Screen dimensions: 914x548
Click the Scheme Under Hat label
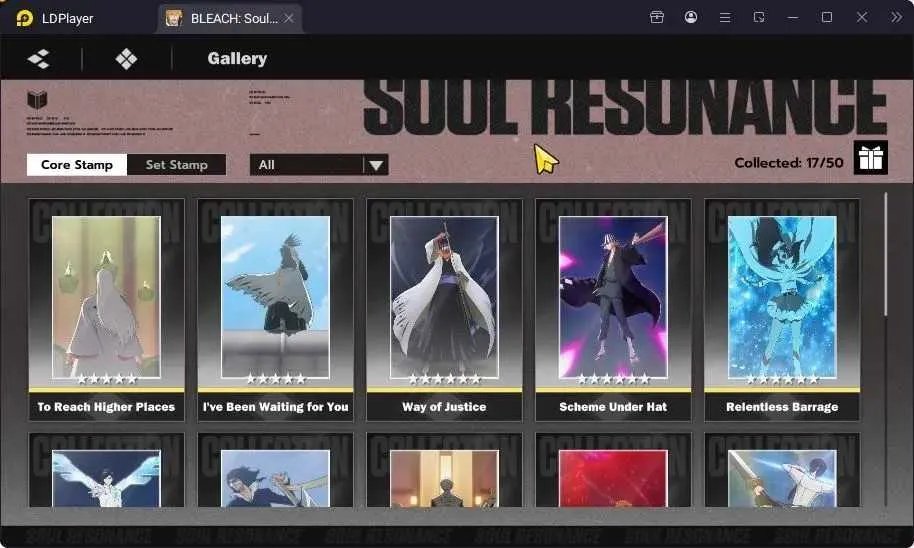pos(613,407)
